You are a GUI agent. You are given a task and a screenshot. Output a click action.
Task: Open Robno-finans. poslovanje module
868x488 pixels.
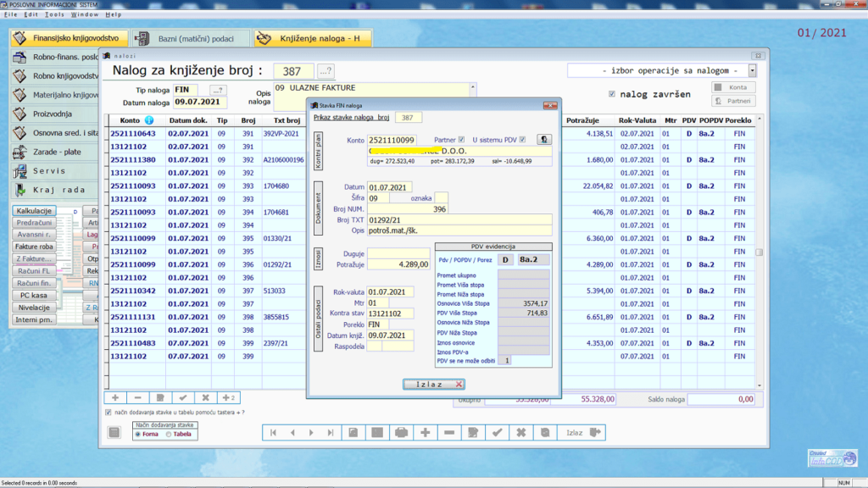point(55,57)
